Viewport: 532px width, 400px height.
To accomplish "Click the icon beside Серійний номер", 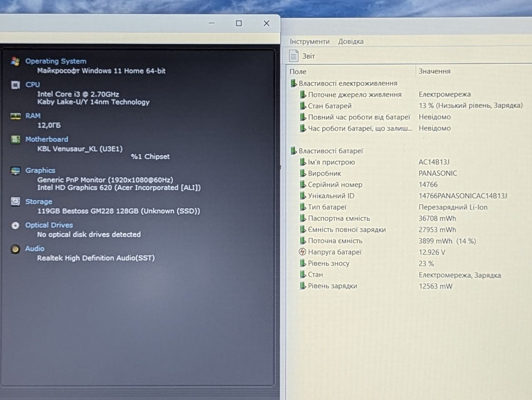I will [x=303, y=184].
